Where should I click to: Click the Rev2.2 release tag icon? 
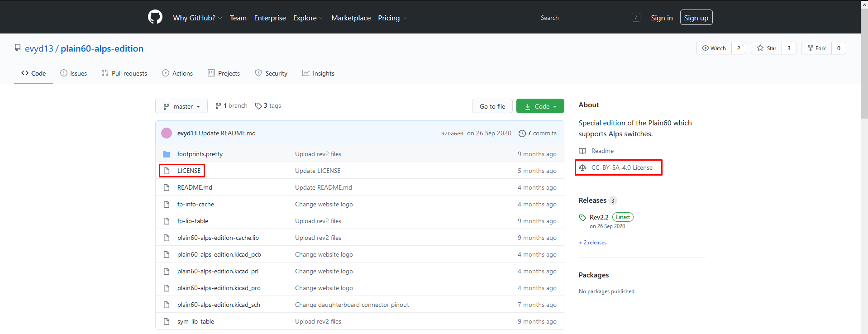(x=582, y=218)
